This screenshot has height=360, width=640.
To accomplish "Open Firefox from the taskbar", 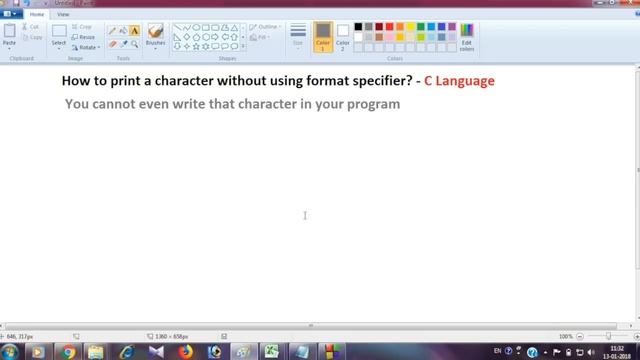I will tap(185, 352).
